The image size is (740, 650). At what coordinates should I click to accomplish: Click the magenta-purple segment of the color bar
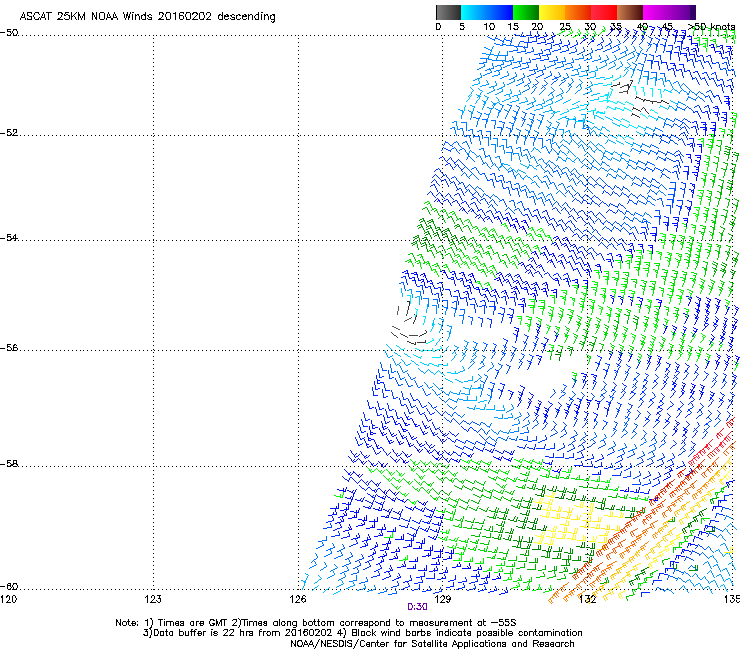tap(669, 12)
